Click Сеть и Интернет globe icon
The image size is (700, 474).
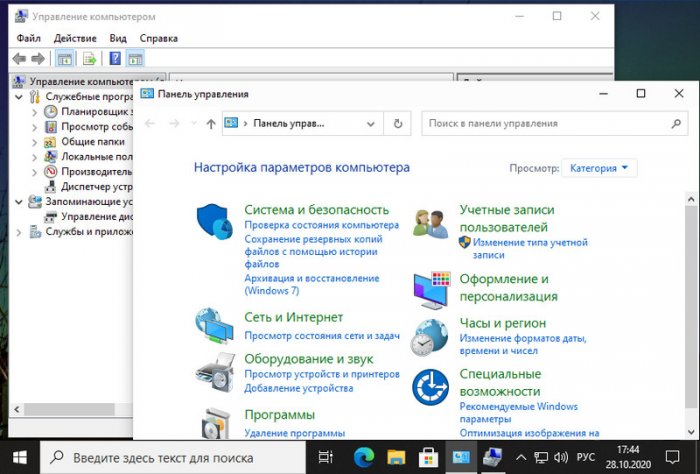214,326
